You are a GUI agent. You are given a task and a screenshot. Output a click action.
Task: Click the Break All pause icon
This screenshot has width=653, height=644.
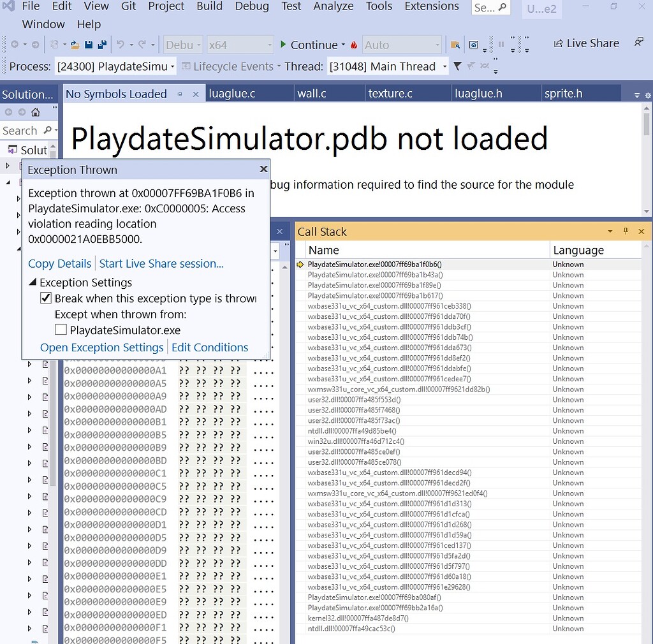click(501, 45)
